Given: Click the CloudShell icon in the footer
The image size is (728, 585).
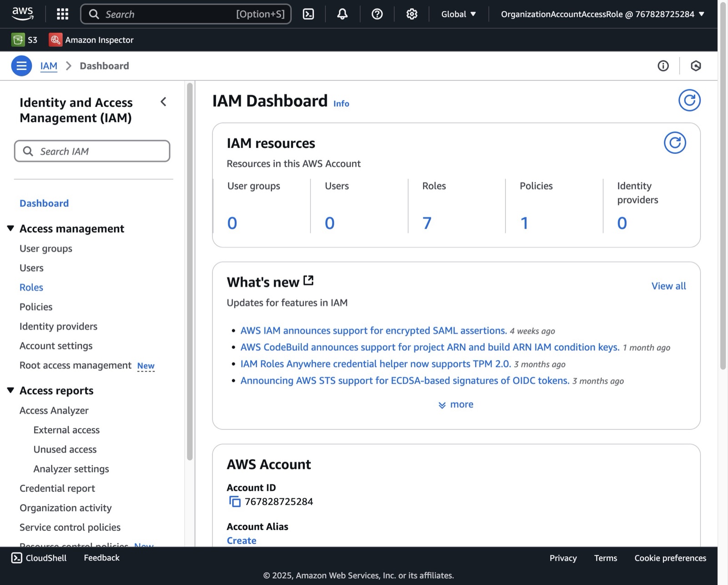Looking at the screenshot, I should click(x=17, y=558).
